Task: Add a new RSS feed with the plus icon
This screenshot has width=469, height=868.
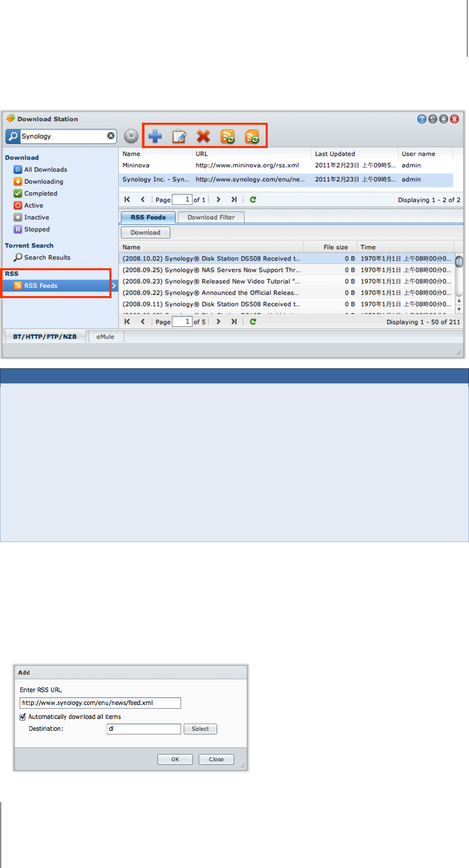Action: 155,136
